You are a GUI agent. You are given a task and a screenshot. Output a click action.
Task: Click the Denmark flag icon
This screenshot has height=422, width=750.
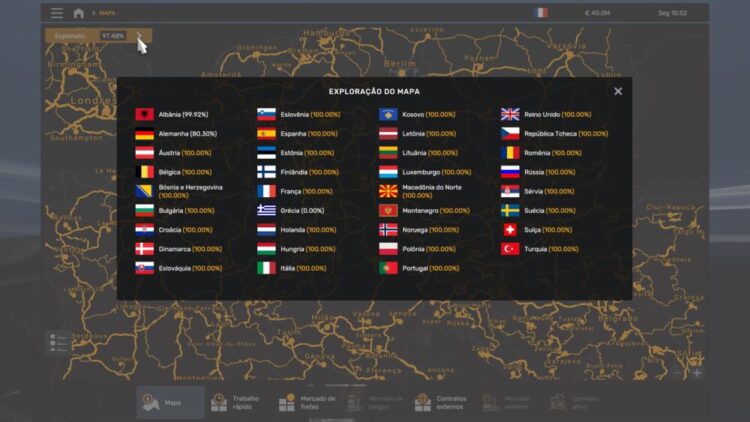144,249
